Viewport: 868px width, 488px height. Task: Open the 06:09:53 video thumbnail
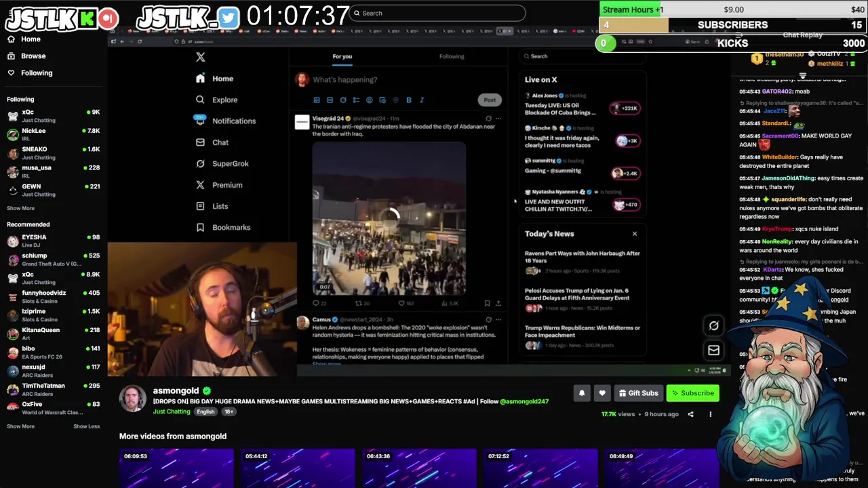point(176,468)
